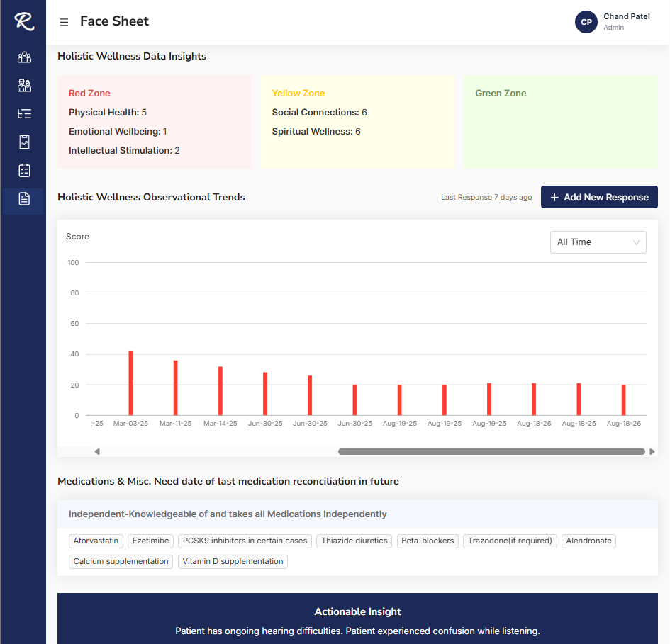Click Physical Health: 5 entry
This screenshot has width=670, height=644.
pyautogui.click(x=108, y=113)
